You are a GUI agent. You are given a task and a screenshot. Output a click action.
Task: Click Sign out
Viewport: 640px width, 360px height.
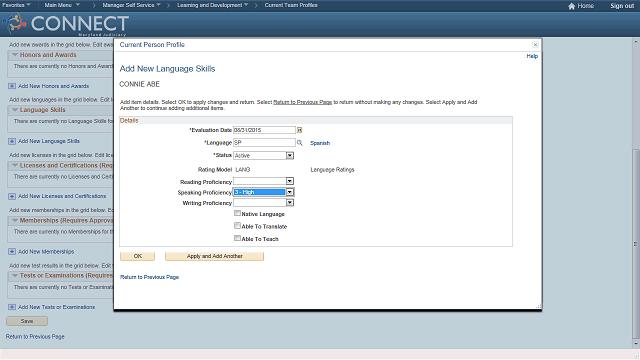pyautogui.click(x=622, y=6)
